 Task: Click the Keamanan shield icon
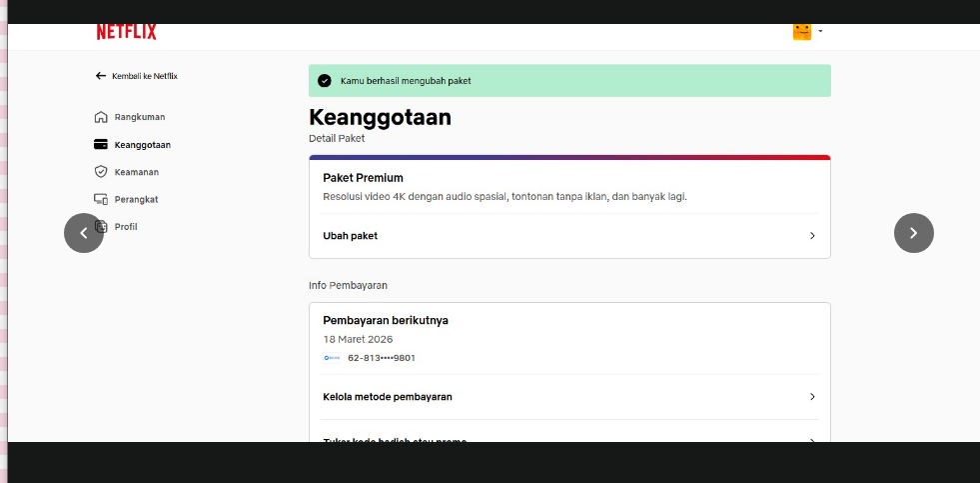click(x=101, y=171)
